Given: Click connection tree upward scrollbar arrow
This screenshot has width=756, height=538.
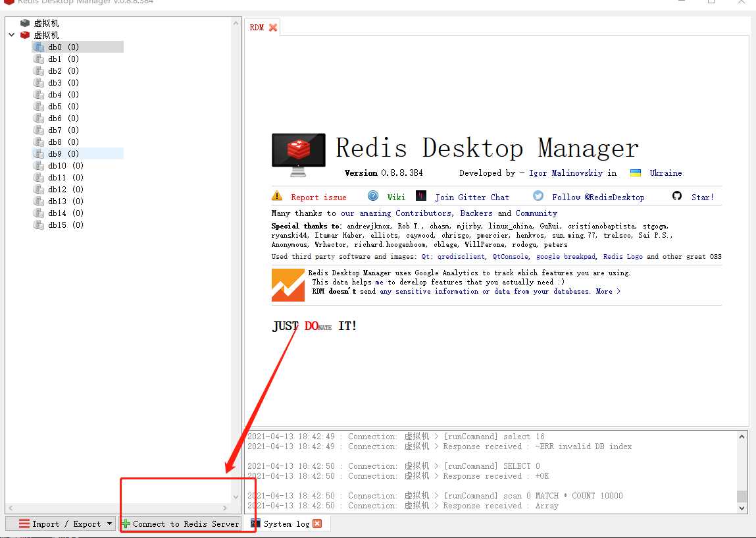Looking at the screenshot, I should 236,23.
